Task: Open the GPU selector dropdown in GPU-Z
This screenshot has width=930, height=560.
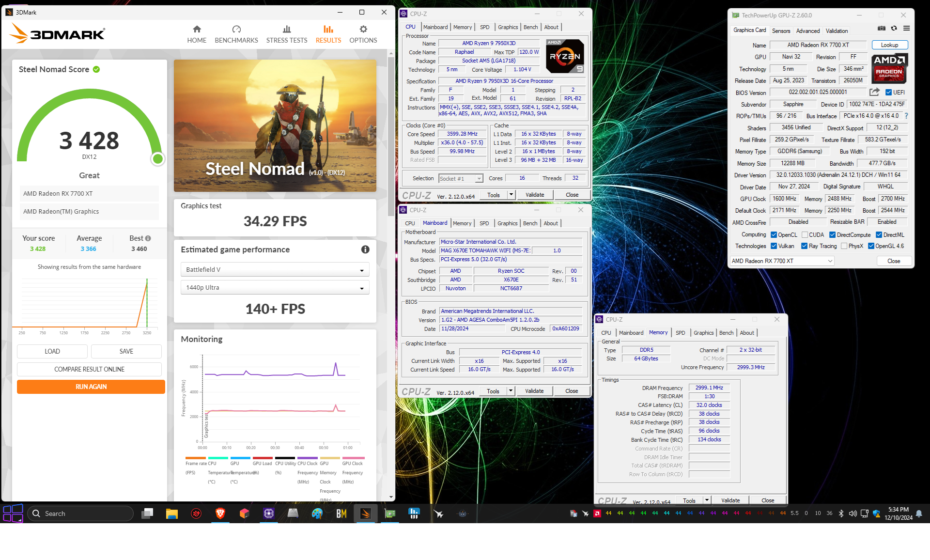Action: tap(782, 261)
